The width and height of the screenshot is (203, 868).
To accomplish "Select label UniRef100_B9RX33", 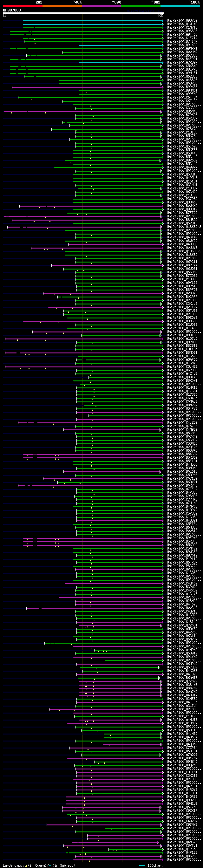I will tap(182, 87).
